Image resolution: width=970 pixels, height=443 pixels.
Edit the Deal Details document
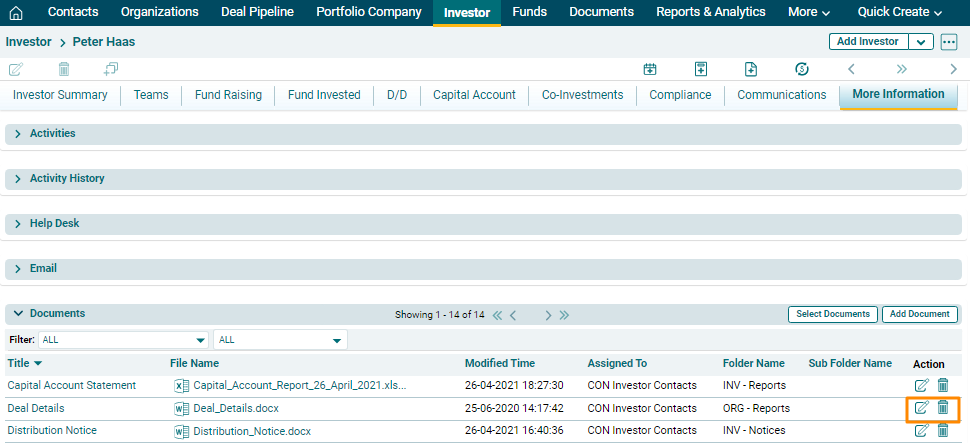921,408
